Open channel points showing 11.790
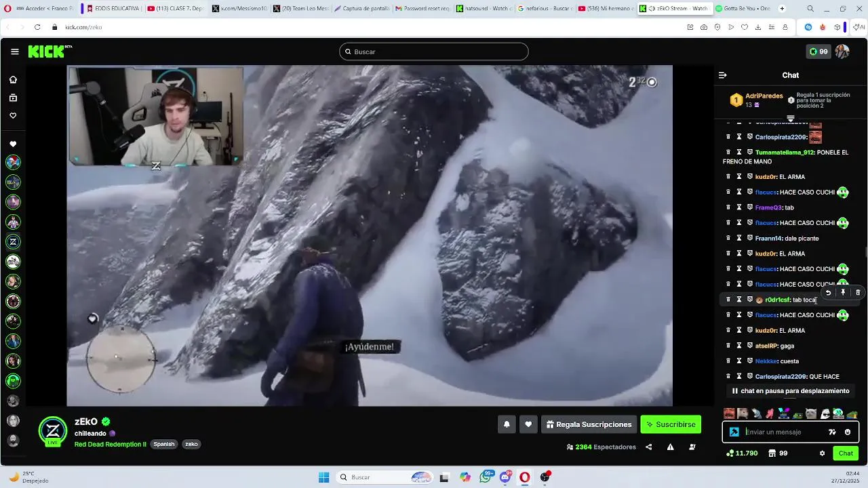The height and width of the screenshot is (488, 868). click(x=742, y=453)
